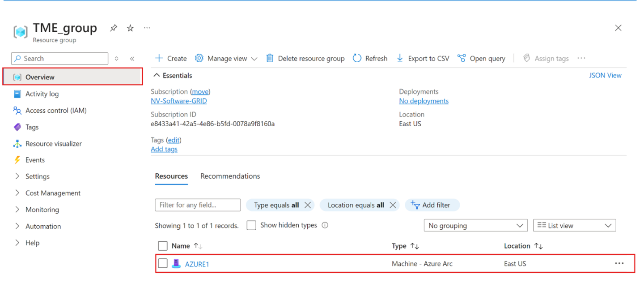644x296 pixels.
Task: Expand the Settings section in sidebar
Action: click(x=37, y=176)
